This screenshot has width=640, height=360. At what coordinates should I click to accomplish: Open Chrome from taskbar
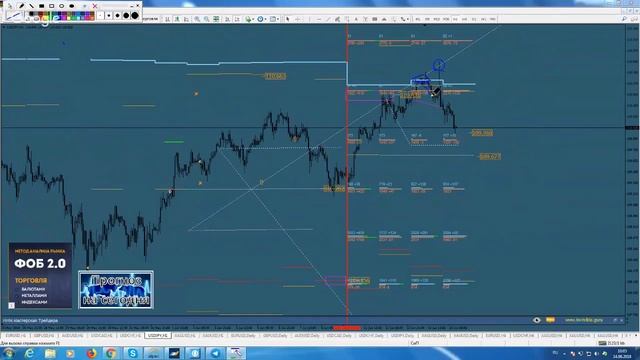(111, 353)
